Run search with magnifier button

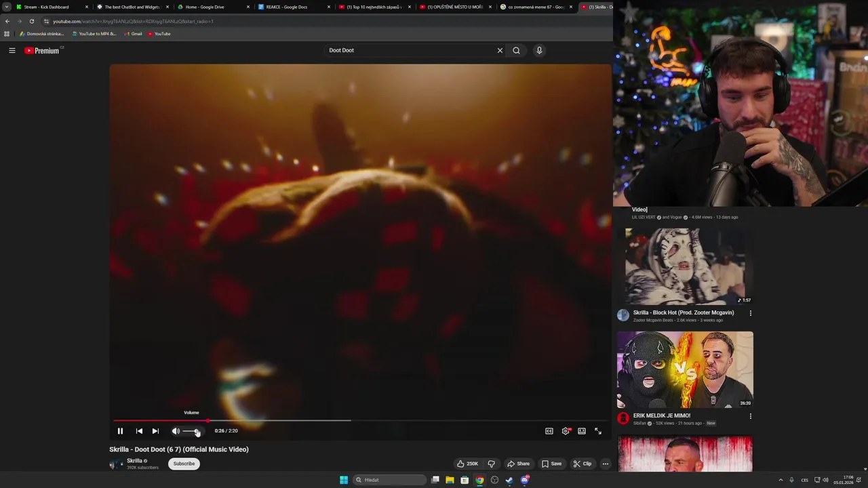tap(517, 50)
